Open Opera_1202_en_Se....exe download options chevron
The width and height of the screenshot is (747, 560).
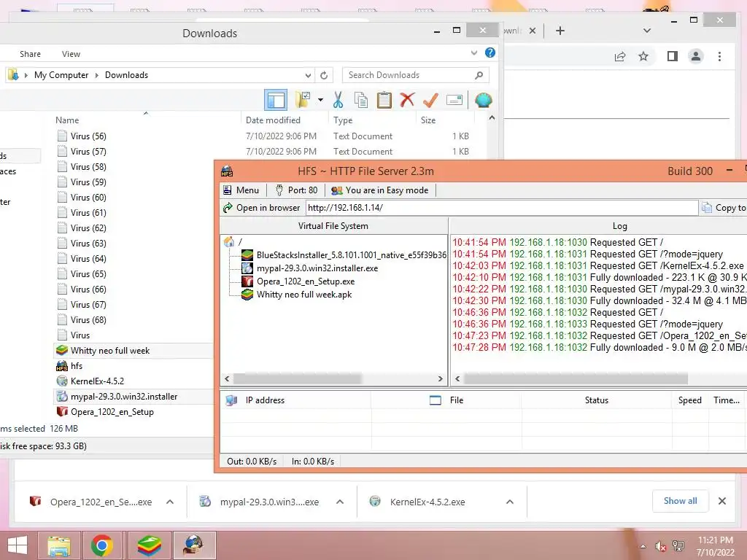coord(169,502)
